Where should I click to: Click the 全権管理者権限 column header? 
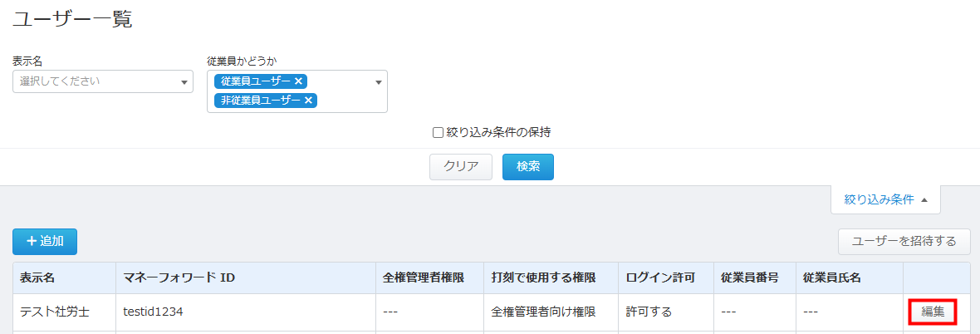point(423,278)
